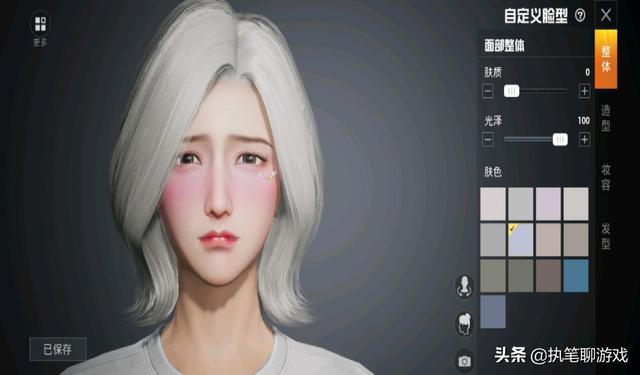Decrease 光泽 with the minus button
This screenshot has width=640, height=375.
click(488, 140)
